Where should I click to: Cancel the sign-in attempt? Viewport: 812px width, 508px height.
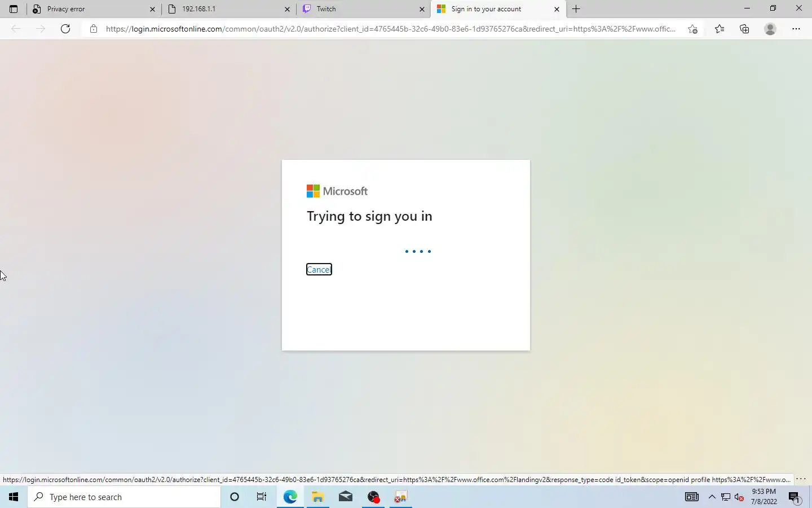pyautogui.click(x=319, y=269)
